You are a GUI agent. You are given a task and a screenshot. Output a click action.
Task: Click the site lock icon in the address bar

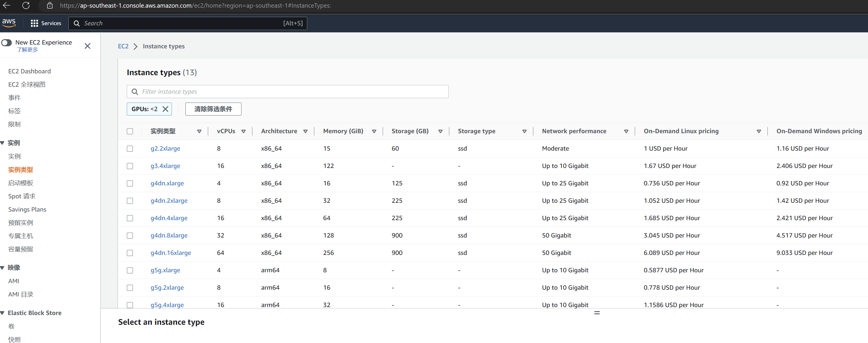(x=50, y=5)
